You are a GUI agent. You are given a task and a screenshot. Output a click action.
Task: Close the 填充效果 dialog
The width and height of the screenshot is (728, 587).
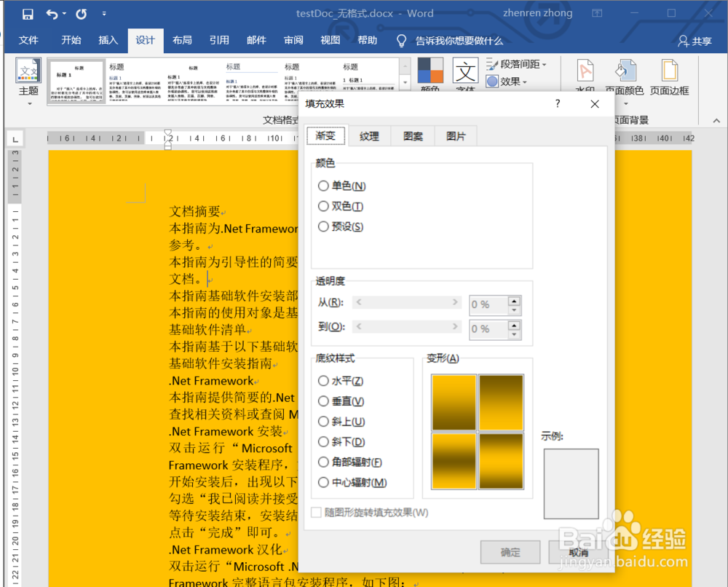coord(595,104)
